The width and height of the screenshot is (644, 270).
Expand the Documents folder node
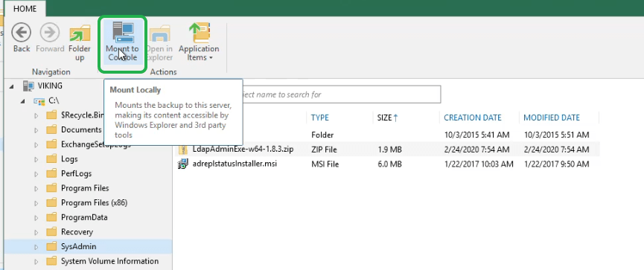tap(36, 130)
